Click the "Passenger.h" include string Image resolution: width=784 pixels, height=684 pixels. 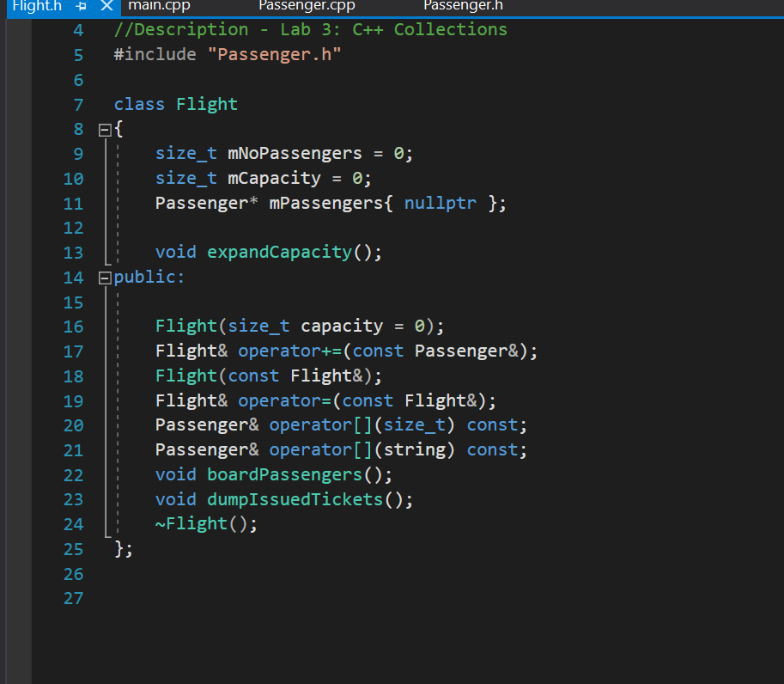(274, 54)
